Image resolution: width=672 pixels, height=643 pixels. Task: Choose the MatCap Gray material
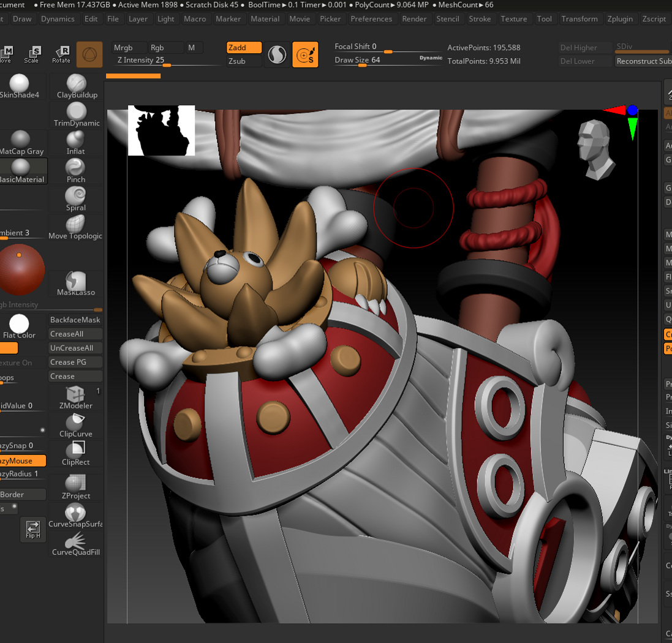(x=21, y=143)
